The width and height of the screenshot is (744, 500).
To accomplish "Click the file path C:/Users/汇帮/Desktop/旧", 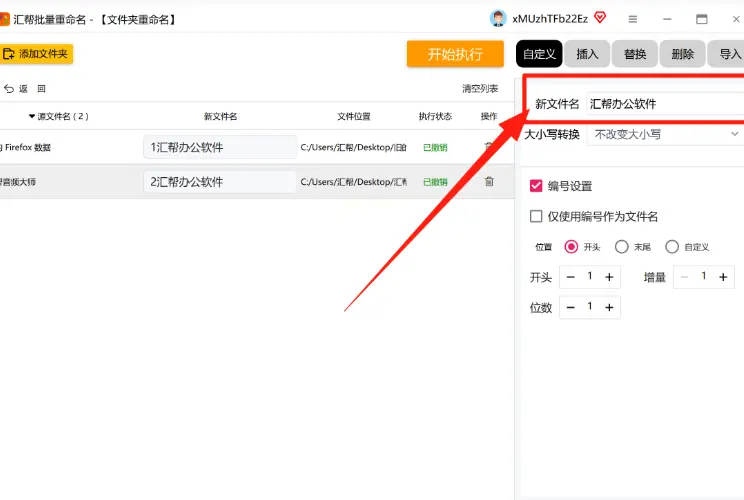I will coord(353,148).
